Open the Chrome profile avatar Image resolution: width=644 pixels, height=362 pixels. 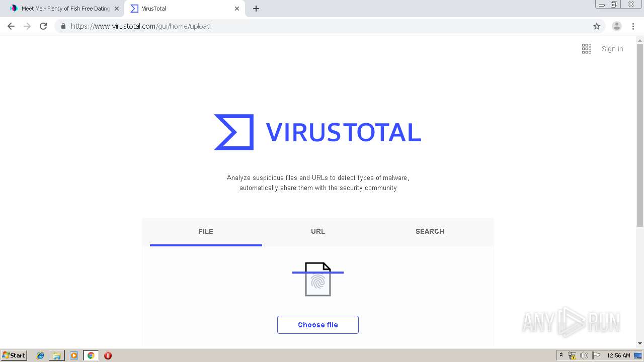coord(617,26)
